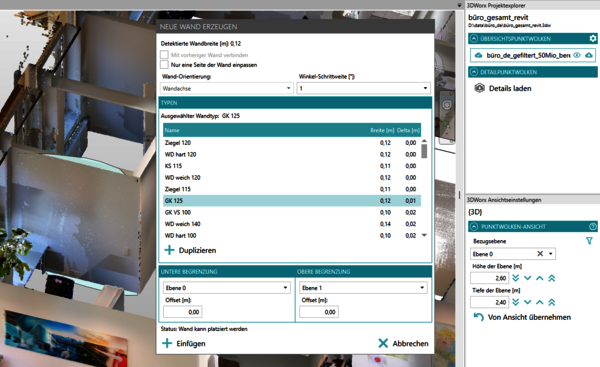
Task: Open Wand-Orientierung Wandachse dropdown
Action: click(x=227, y=88)
